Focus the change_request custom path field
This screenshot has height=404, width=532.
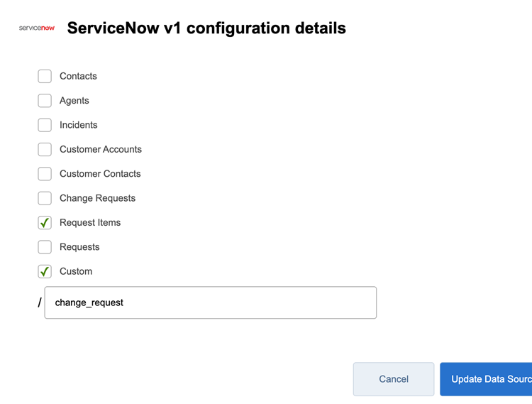[x=211, y=302]
